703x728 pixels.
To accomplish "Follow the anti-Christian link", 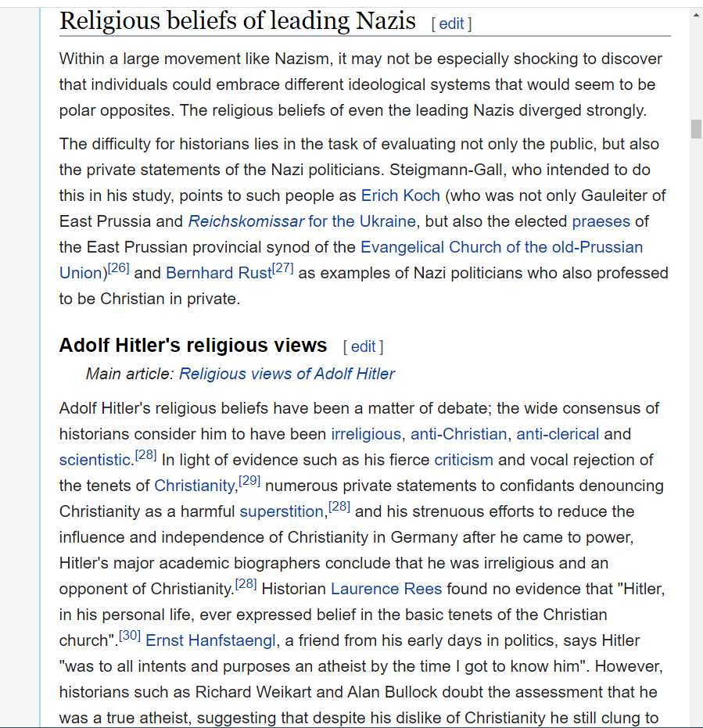I will (458, 434).
